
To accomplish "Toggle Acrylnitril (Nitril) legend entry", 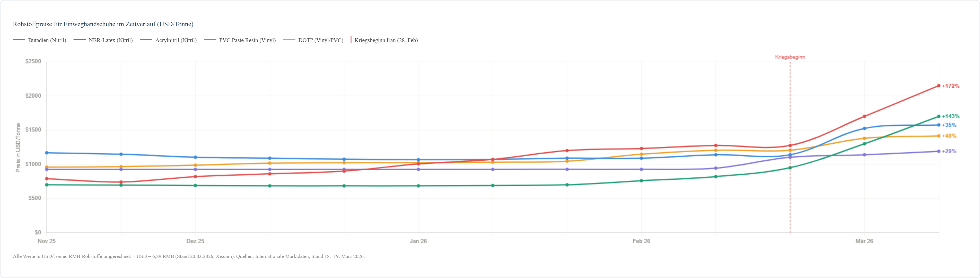I will [x=176, y=40].
